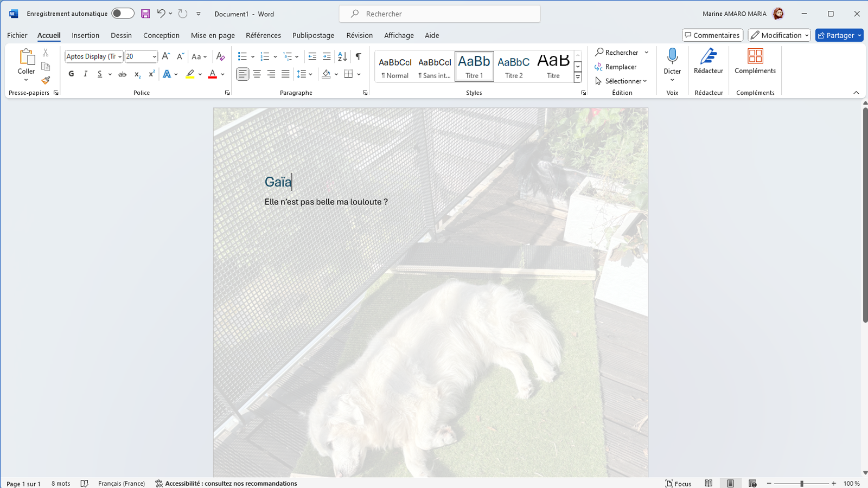Screen dimensions: 868x488
Task: Open the Commentaires panel
Action: [x=712, y=35]
